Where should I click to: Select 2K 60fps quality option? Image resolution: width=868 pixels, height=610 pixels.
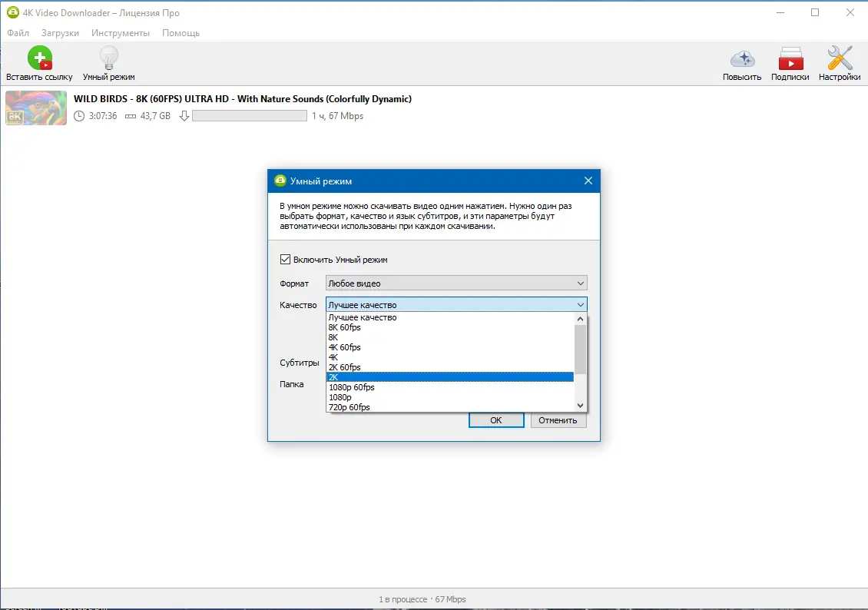[x=450, y=367]
